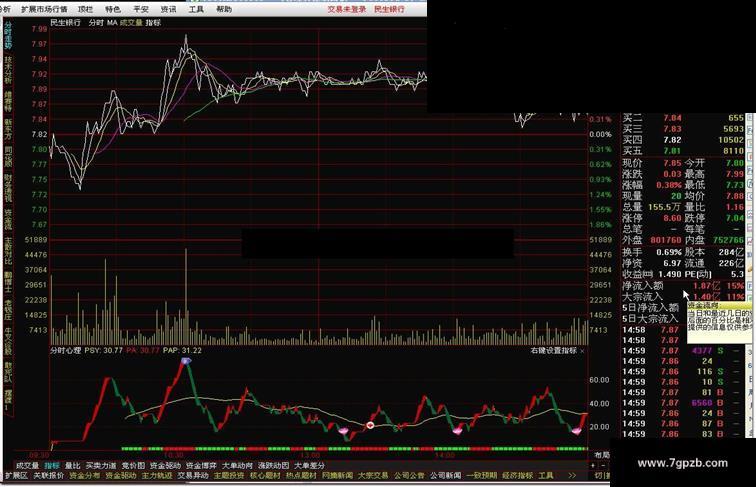Switch to the 大单动向 bottom tab

tap(237, 466)
